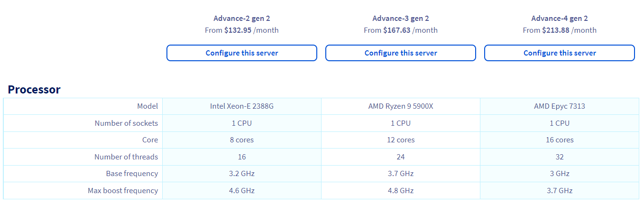This screenshot has width=644, height=205.
Task: Select the AMD Epyc 7313 cell
Action: click(x=560, y=106)
